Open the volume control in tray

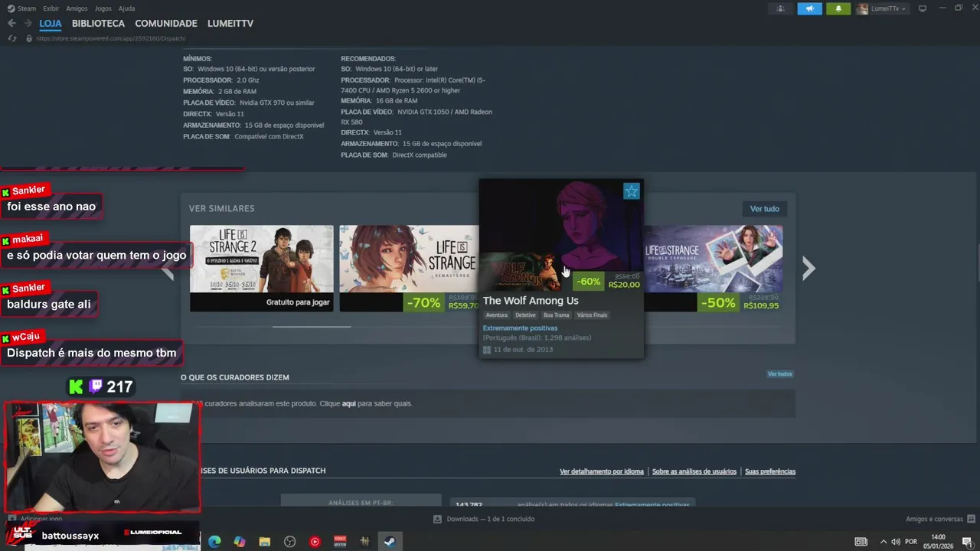pyautogui.click(x=895, y=542)
